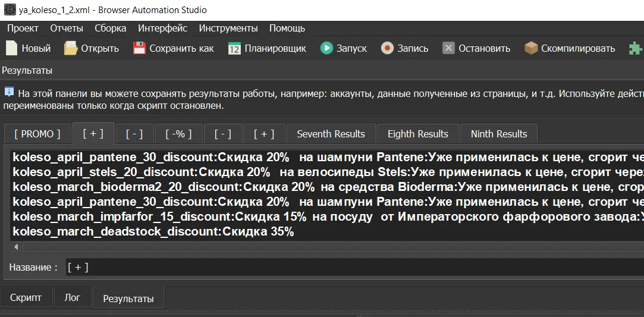
Task: Open the Помощь menu
Action: [287, 29]
